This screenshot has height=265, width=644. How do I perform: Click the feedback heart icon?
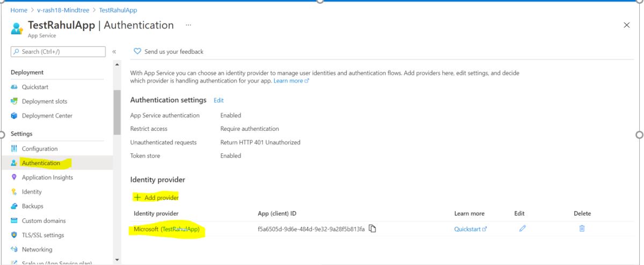click(x=137, y=51)
